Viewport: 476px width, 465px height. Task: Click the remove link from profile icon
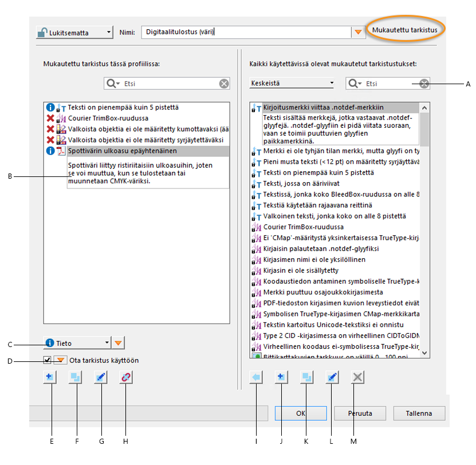(x=126, y=377)
